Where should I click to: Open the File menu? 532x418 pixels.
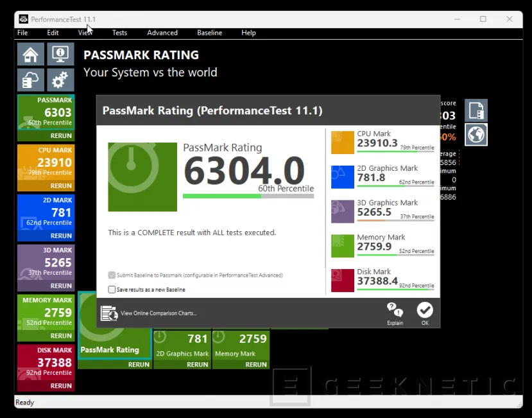pyautogui.click(x=22, y=33)
